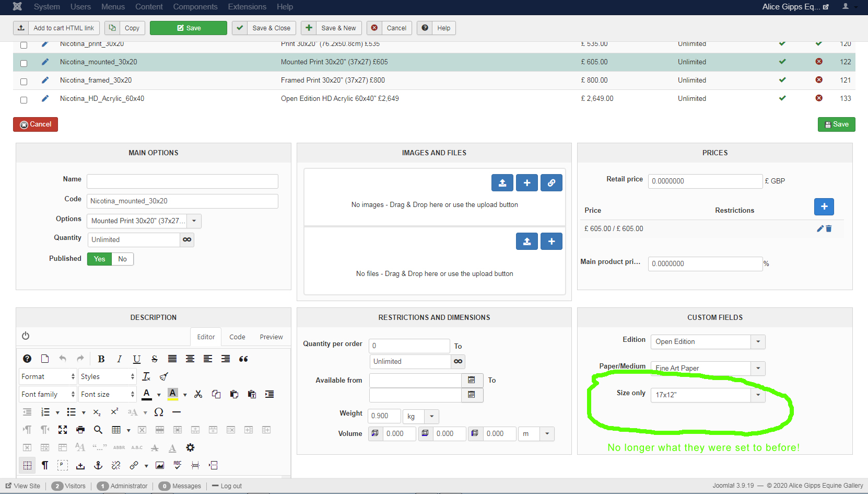This screenshot has height=494, width=868.
Task: Click the link icon in images panel
Action: [551, 183]
